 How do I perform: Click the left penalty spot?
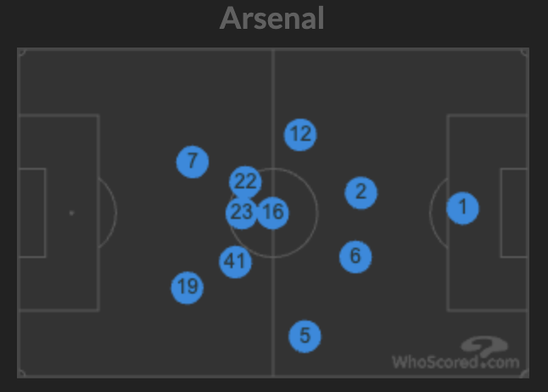point(71,212)
